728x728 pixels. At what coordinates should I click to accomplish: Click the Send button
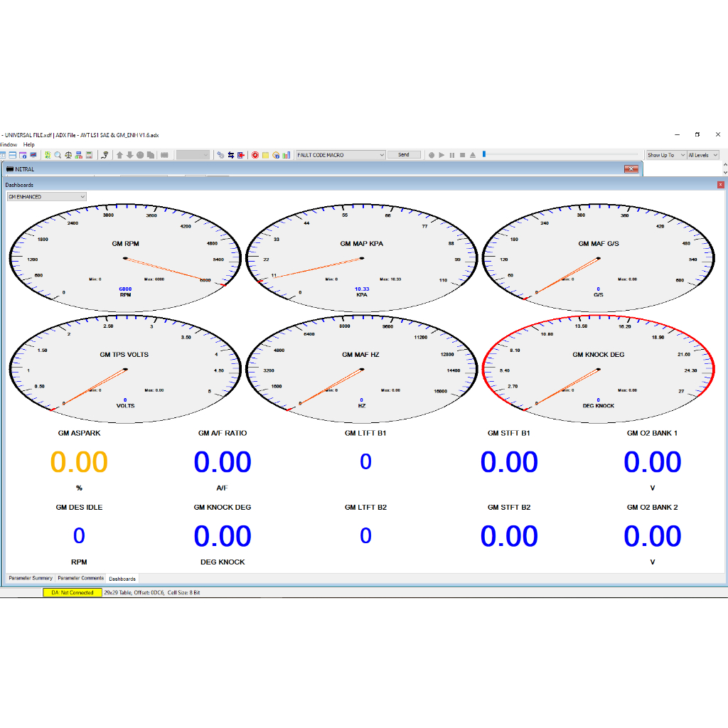404,154
